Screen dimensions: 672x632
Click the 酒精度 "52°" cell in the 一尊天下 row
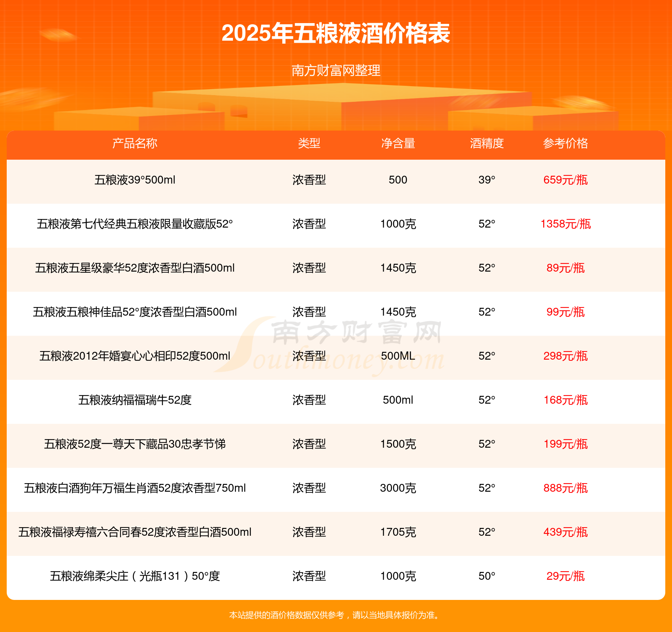(x=487, y=444)
